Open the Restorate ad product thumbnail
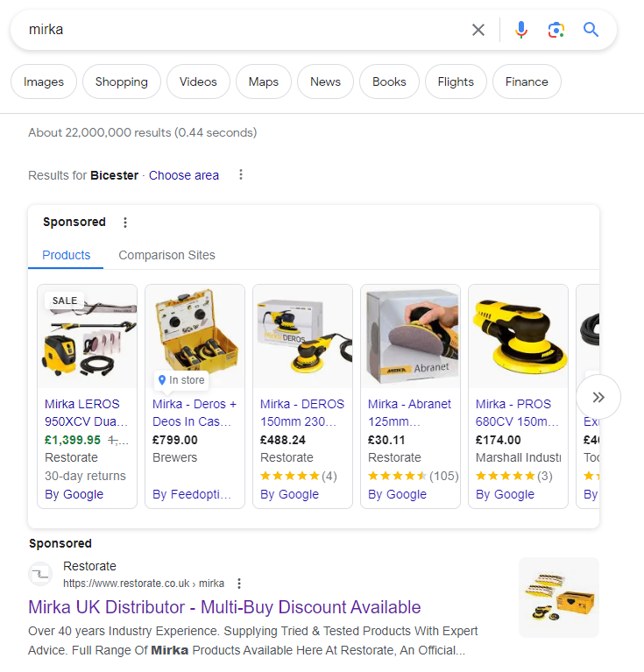644x672 pixels. tap(559, 598)
